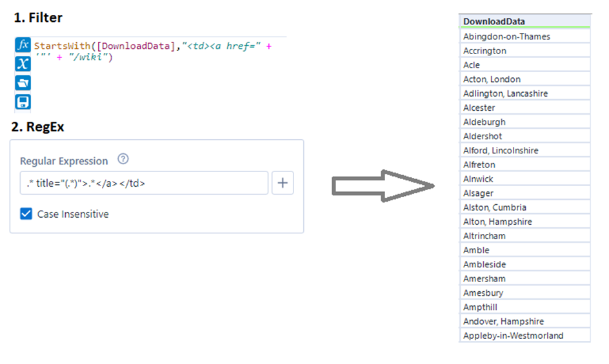Screen dimensions: 609x364
Task: Click the Acton, London cell
Action: click(x=524, y=79)
